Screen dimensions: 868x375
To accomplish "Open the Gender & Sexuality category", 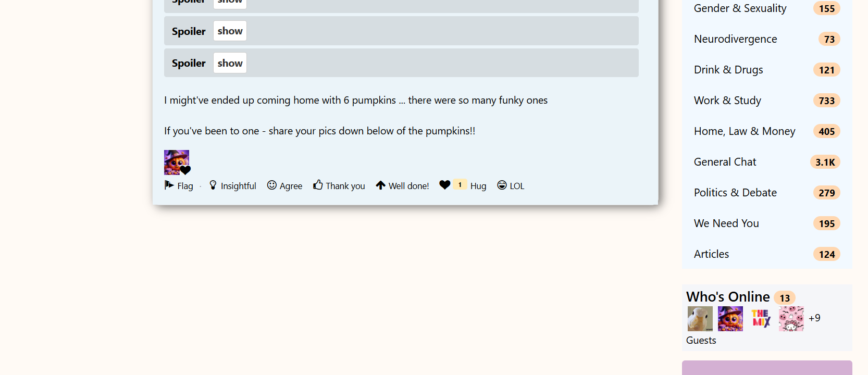I will click(x=740, y=8).
